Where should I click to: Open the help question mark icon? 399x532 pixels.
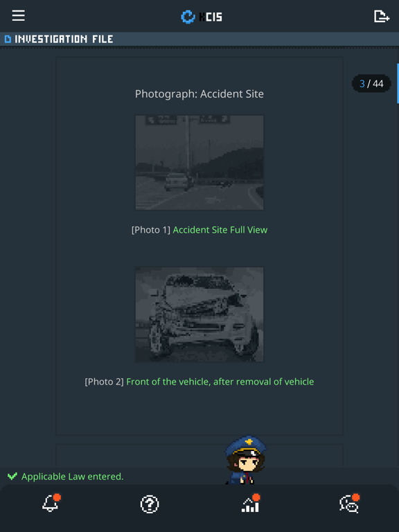click(150, 504)
